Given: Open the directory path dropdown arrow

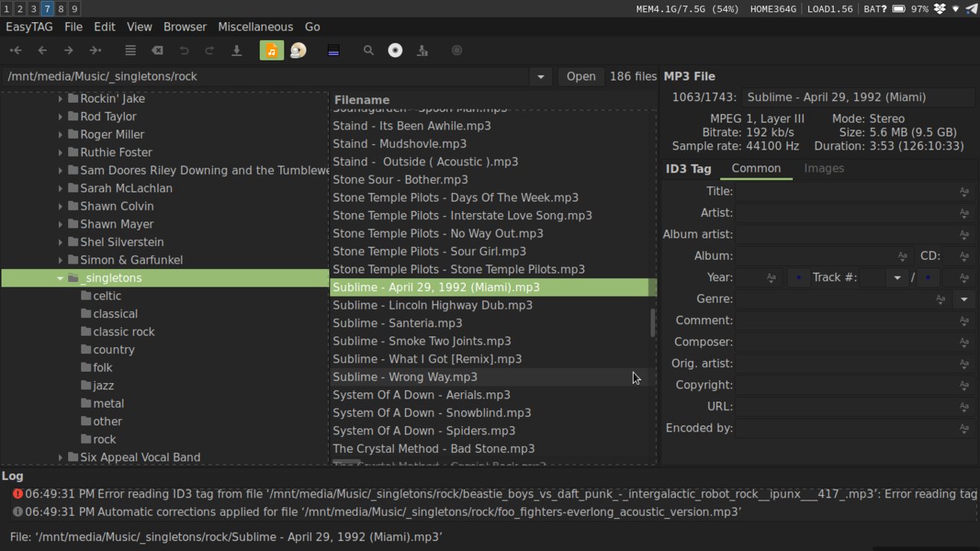Looking at the screenshot, I should tap(541, 77).
